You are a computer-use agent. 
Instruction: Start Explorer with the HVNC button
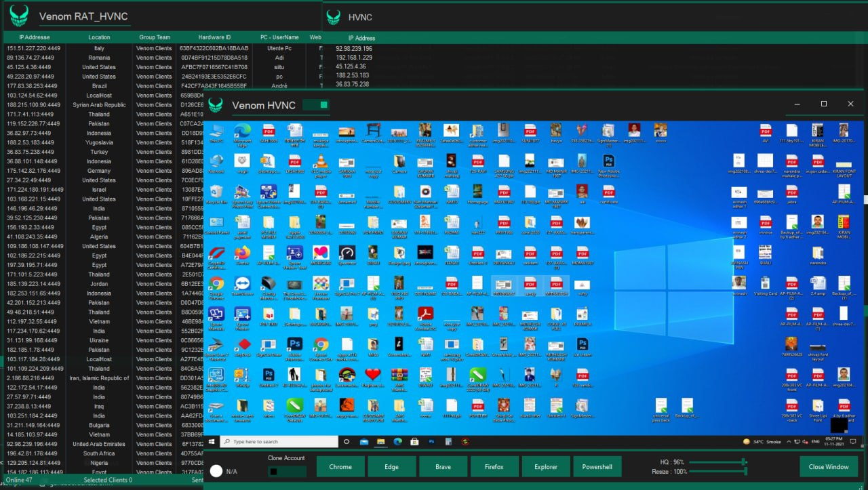[x=546, y=467]
